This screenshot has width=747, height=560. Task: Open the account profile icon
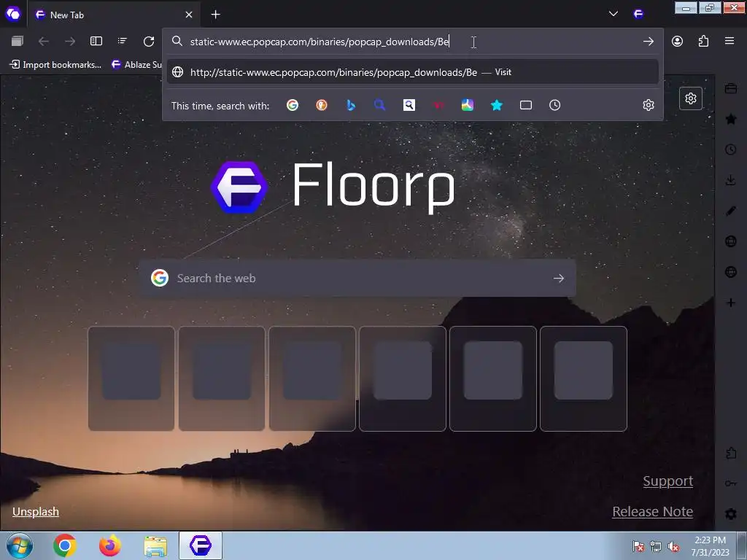[677, 42]
